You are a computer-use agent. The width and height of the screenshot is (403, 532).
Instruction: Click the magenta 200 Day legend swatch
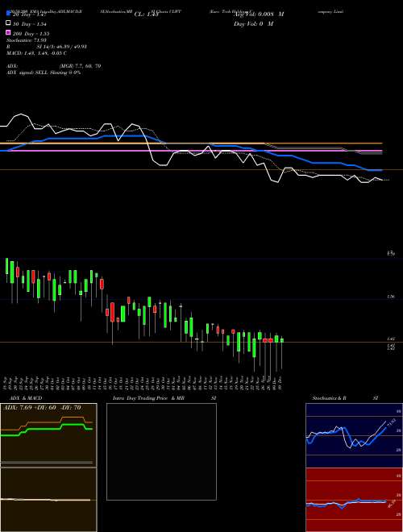point(8,33)
